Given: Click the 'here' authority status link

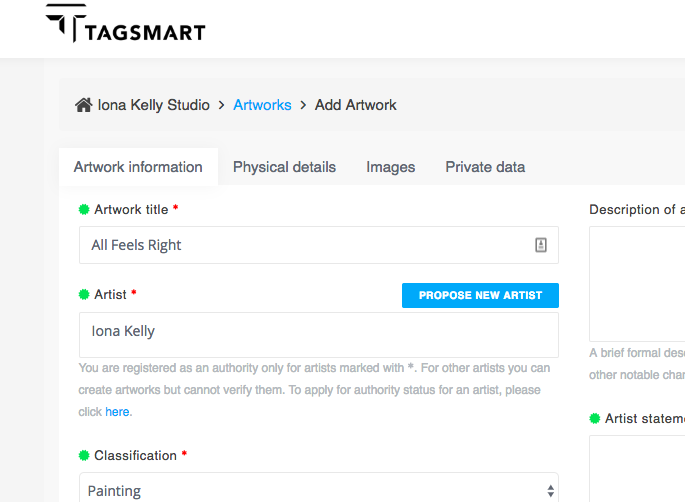Looking at the screenshot, I should pos(118,411).
